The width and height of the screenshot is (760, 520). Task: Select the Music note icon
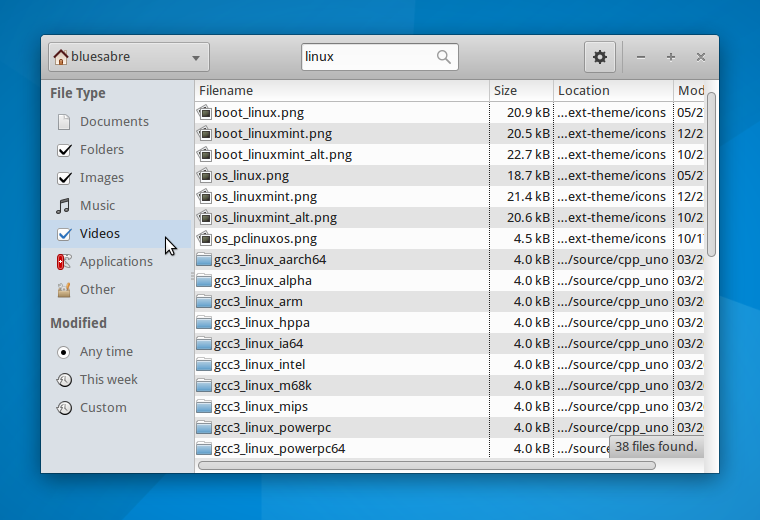(63, 205)
